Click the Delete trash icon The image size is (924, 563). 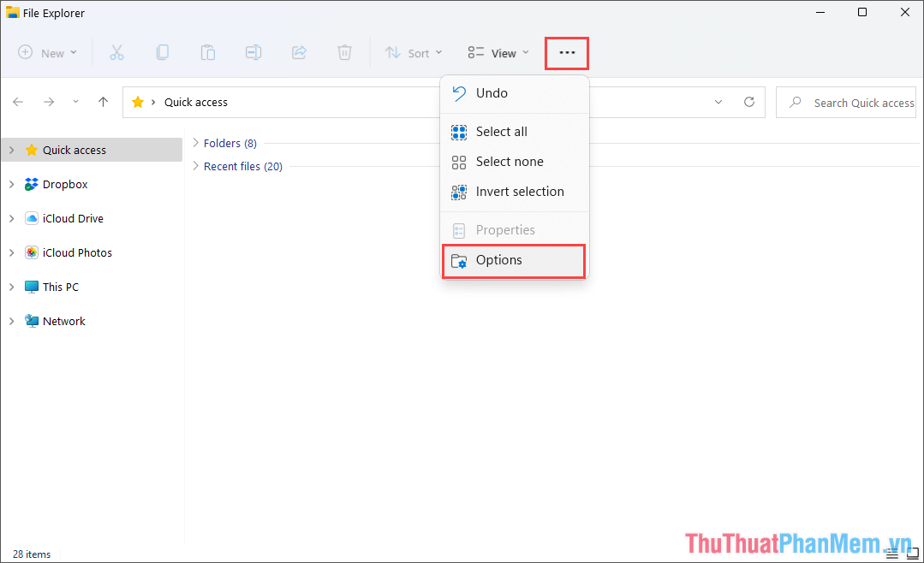[344, 52]
